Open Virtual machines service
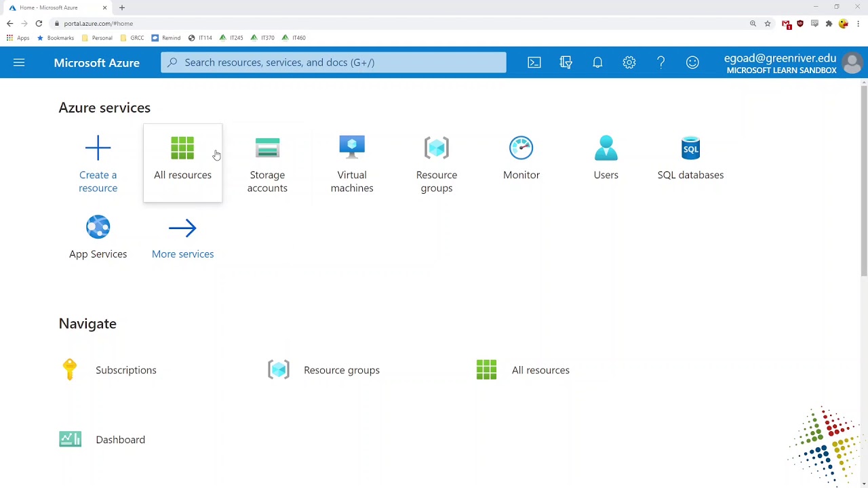Screen dimensions: 868x488 click(352, 165)
